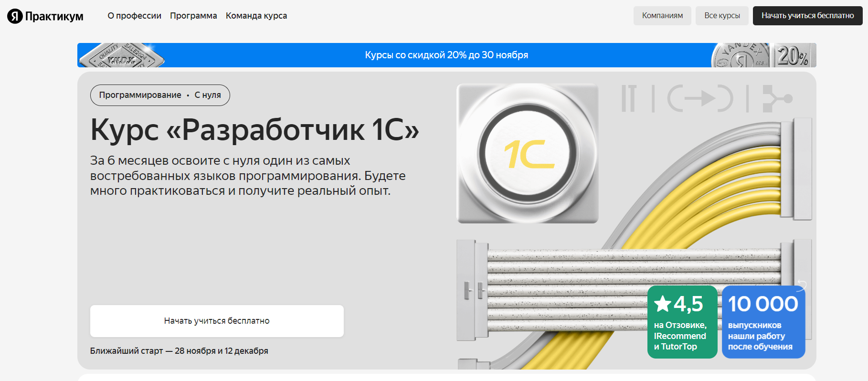Click «Курсы со скидкой 20% до 30 ноября» text
Image resolution: width=868 pixels, height=381 pixels.
[446, 55]
